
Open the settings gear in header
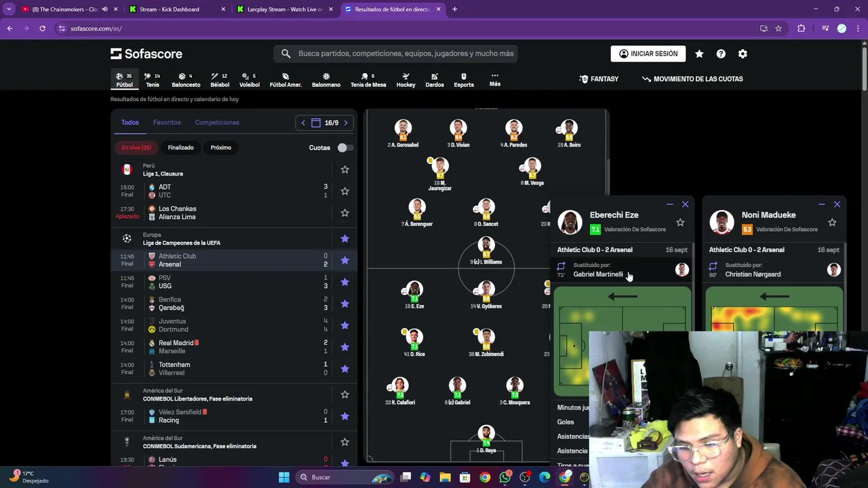tap(743, 54)
